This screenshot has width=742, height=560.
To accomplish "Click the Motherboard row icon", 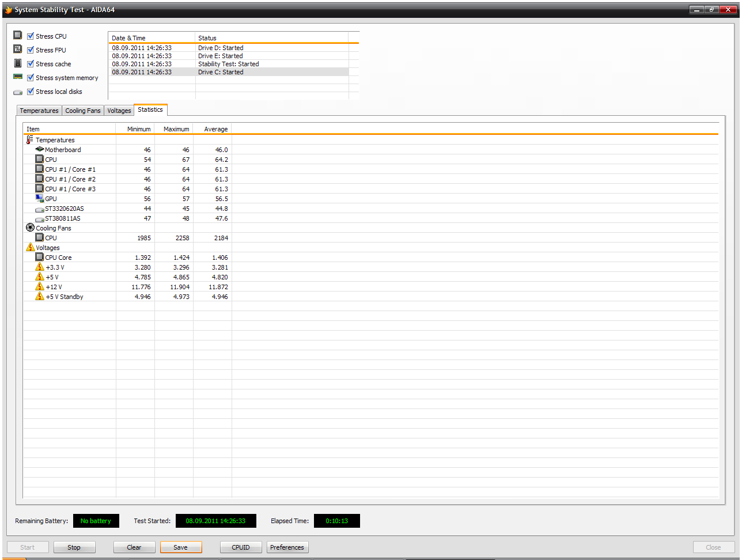I will [x=40, y=150].
